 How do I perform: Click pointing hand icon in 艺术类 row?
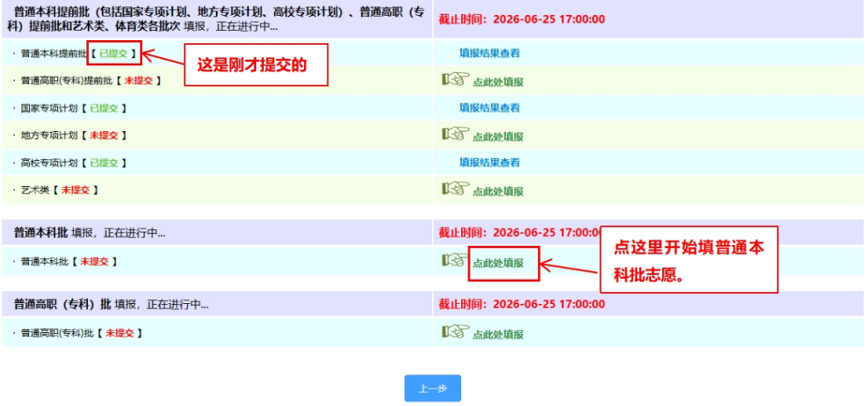click(455, 188)
